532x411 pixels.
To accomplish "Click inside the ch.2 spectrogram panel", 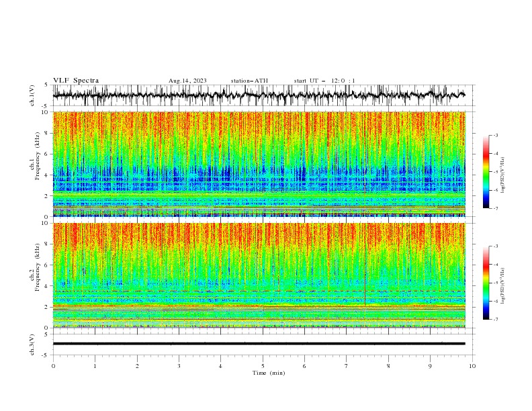I will point(259,275).
